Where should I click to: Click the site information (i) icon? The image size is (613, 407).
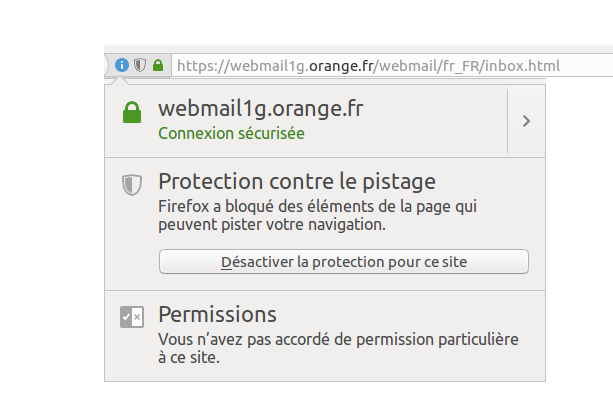(x=122, y=65)
